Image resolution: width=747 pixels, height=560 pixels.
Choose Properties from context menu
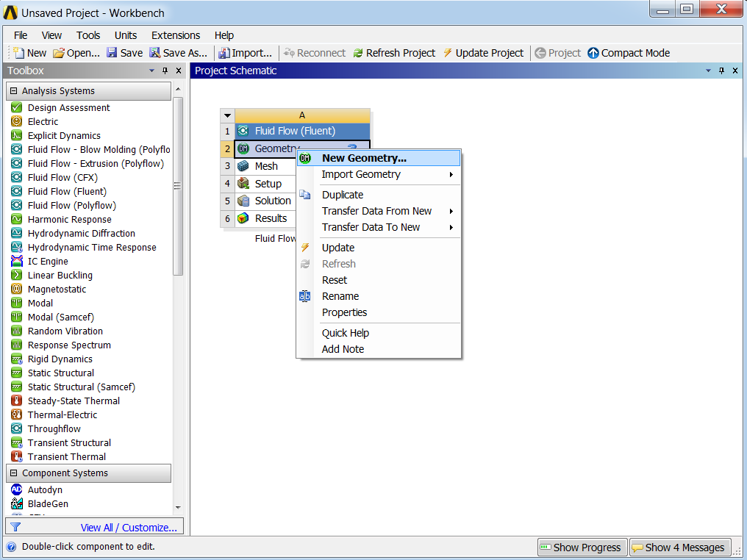tap(379, 312)
